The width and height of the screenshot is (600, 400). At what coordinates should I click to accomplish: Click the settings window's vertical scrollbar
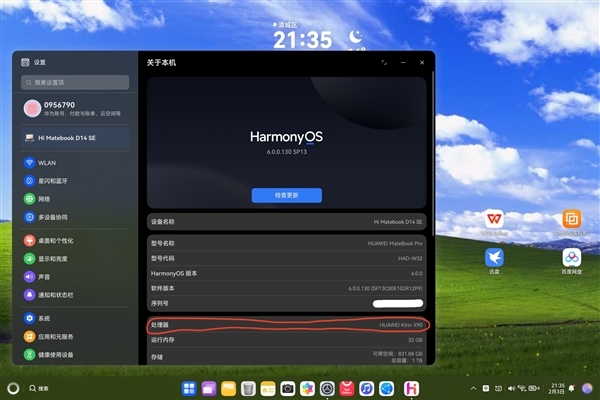point(433,153)
